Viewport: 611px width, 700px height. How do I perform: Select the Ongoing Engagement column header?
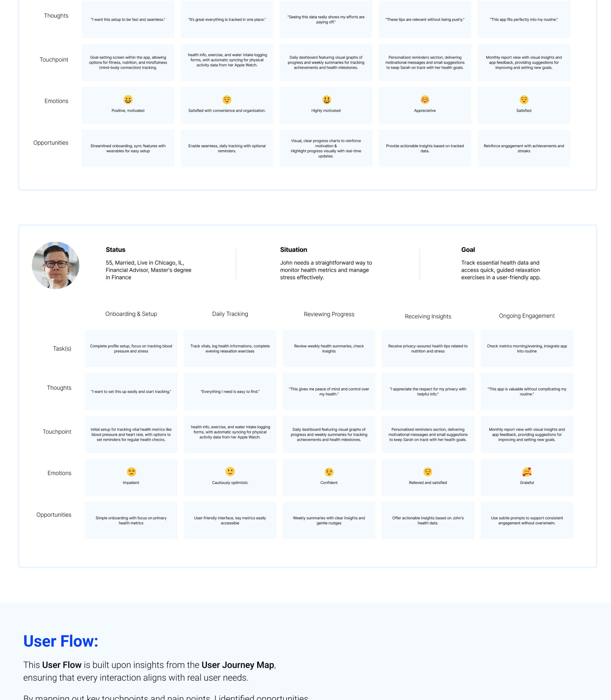pyautogui.click(x=527, y=316)
